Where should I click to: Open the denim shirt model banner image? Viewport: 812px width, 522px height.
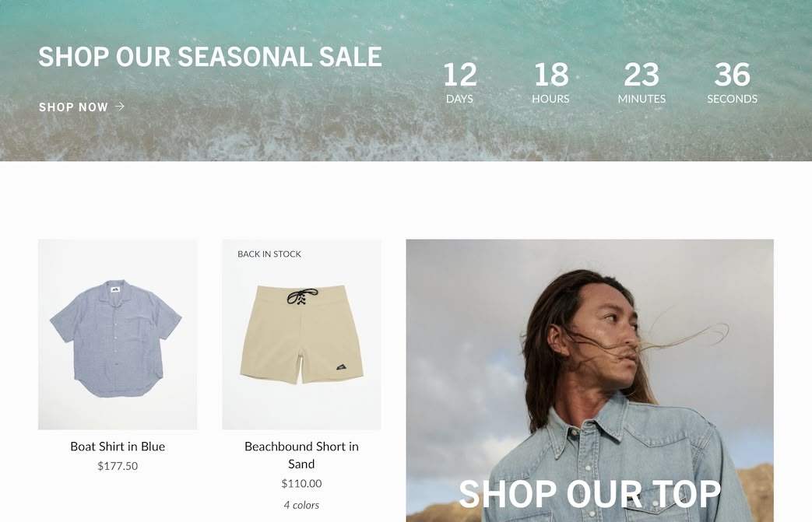590,380
